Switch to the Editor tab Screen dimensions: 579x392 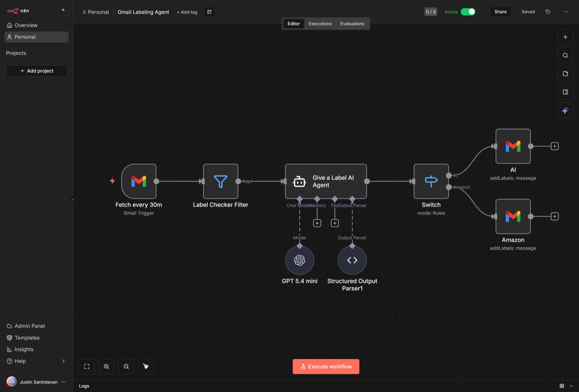click(293, 24)
